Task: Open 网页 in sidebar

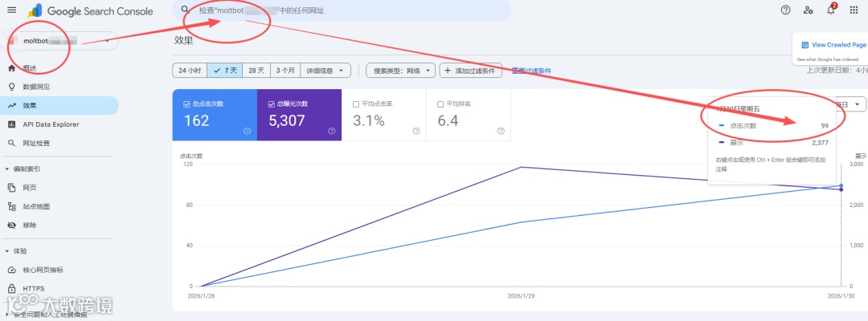Action: coord(59,188)
